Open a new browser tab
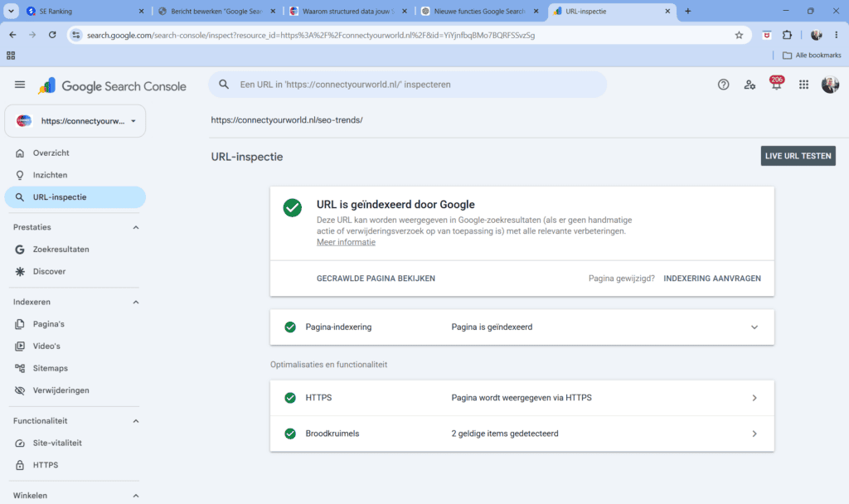This screenshot has height=504, width=849. pos(687,11)
